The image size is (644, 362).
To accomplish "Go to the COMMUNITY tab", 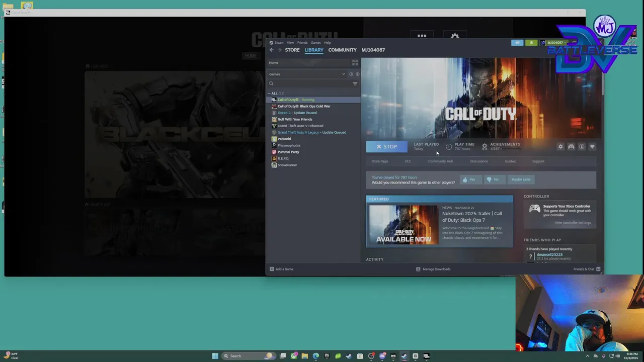I will (x=342, y=50).
